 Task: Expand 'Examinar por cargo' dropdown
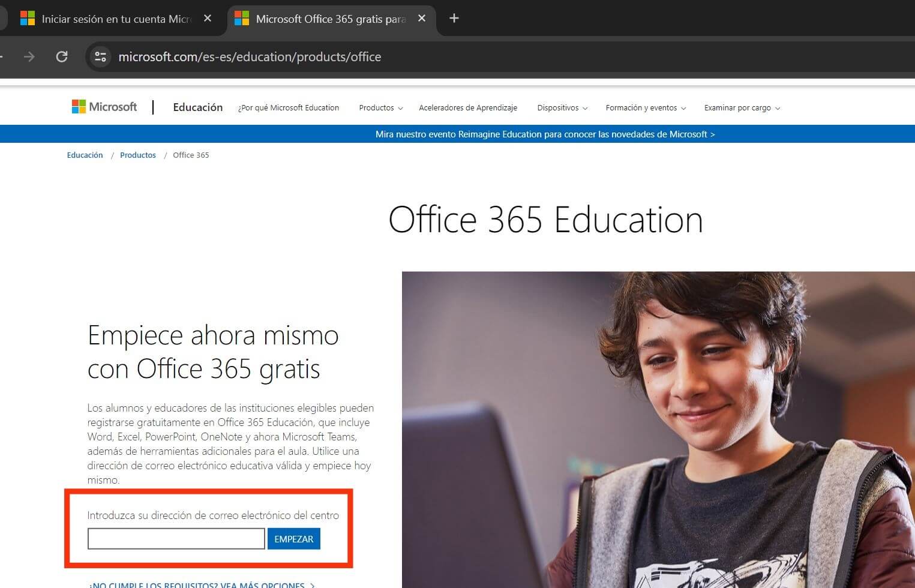742,108
